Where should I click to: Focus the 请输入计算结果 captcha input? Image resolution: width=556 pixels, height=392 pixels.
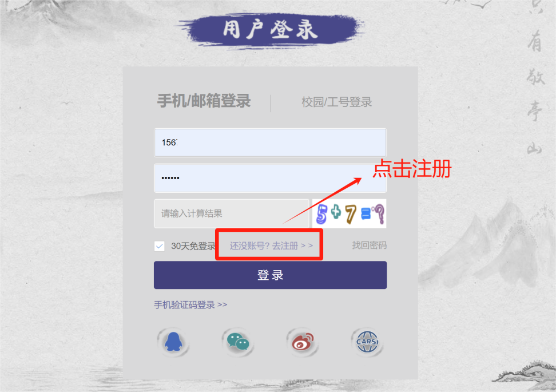pyautogui.click(x=232, y=213)
